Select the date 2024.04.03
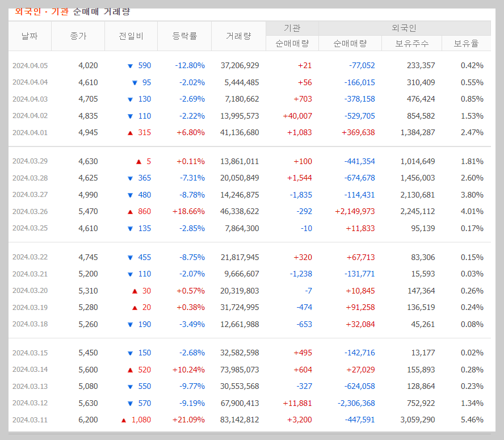 coord(31,99)
